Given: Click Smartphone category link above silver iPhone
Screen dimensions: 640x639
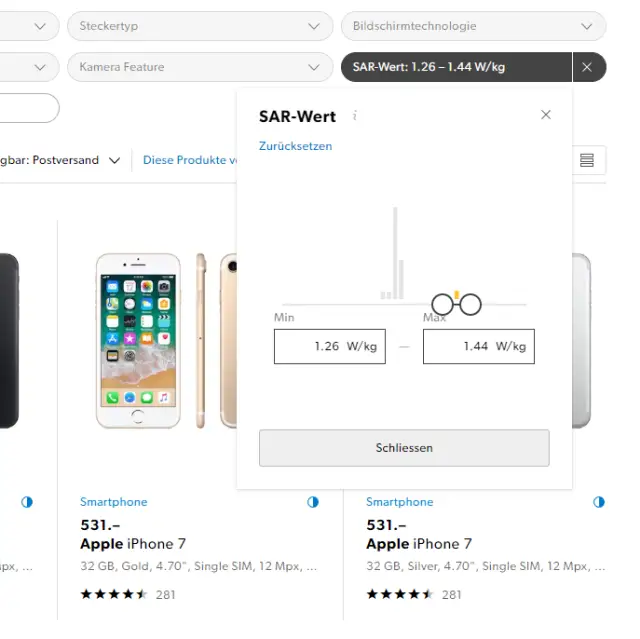Looking at the screenshot, I should click(399, 502).
